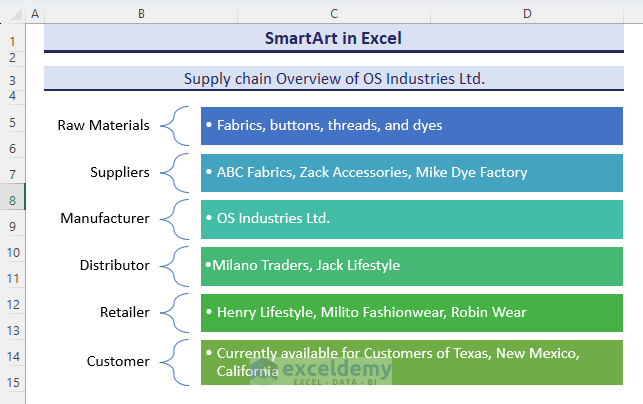The width and height of the screenshot is (643, 404).
Task: Select the column B header
Action: (141, 14)
